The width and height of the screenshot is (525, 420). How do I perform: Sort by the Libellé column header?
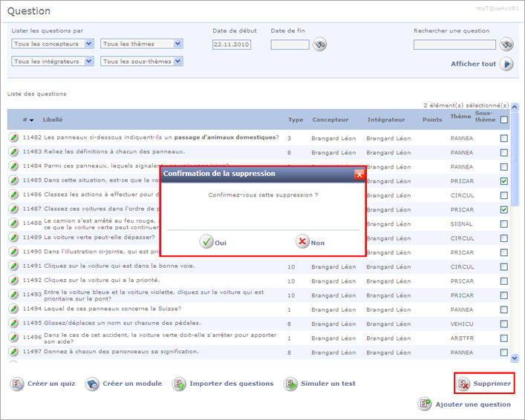[53, 119]
